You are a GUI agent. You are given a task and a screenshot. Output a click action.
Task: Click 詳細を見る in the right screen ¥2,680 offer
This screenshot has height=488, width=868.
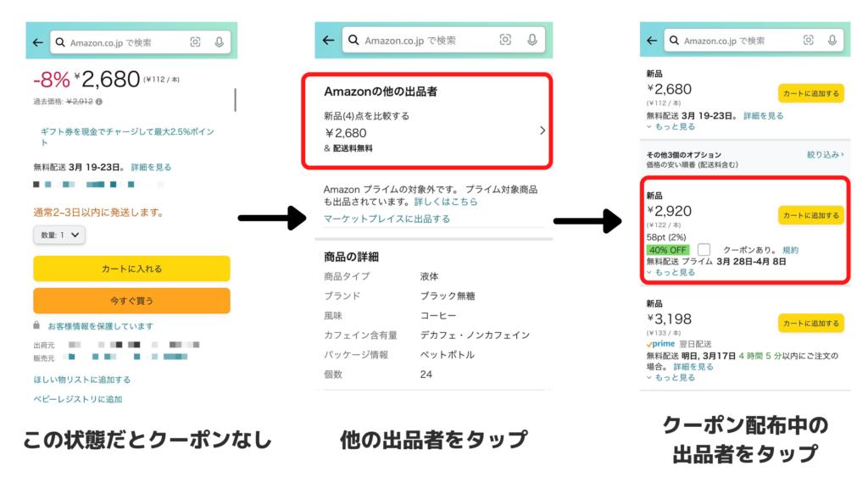point(764,115)
